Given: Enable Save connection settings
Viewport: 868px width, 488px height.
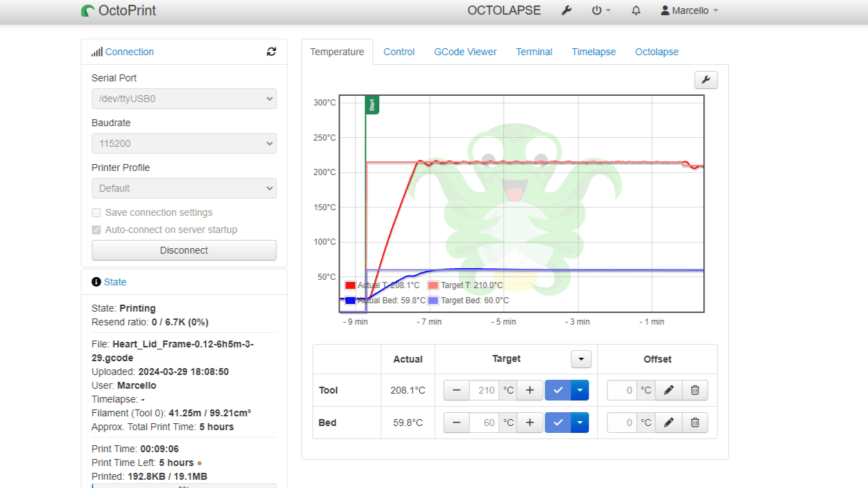Looking at the screenshot, I should (x=97, y=212).
